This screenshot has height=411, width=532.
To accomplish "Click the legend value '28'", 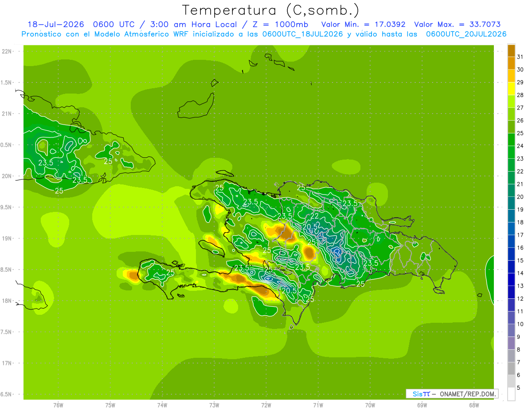I will (520, 95).
